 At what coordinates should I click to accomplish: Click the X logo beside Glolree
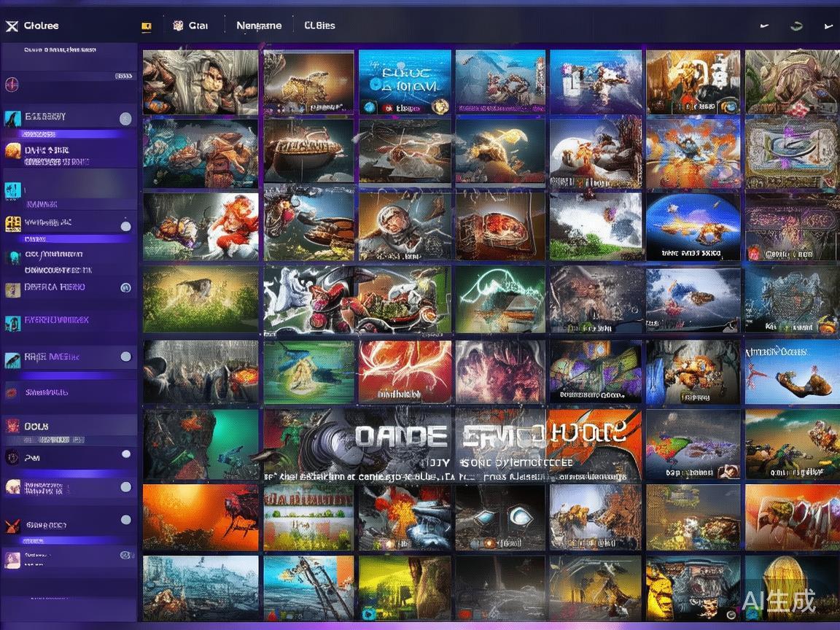(11, 26)
